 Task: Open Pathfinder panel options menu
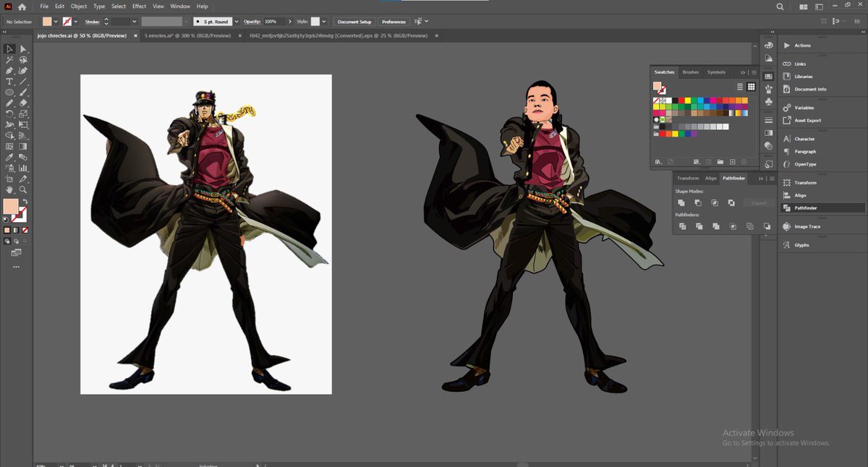coord(772,178)
